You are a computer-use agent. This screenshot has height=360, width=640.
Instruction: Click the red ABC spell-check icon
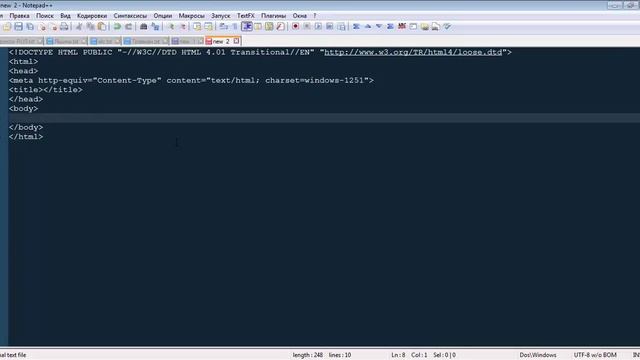402,27
